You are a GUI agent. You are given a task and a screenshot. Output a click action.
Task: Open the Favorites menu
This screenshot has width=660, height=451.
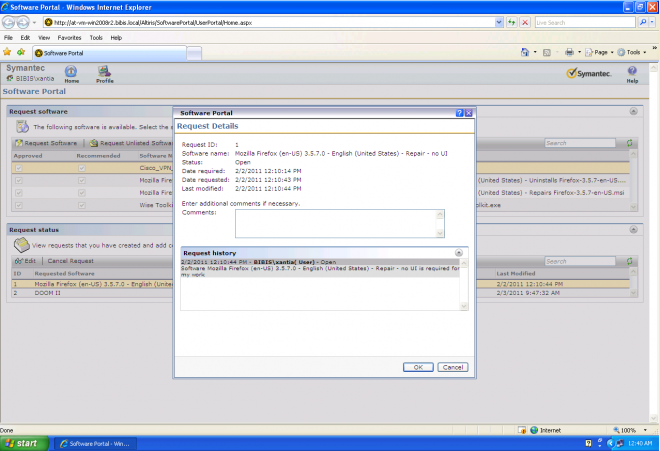point(69,37)
